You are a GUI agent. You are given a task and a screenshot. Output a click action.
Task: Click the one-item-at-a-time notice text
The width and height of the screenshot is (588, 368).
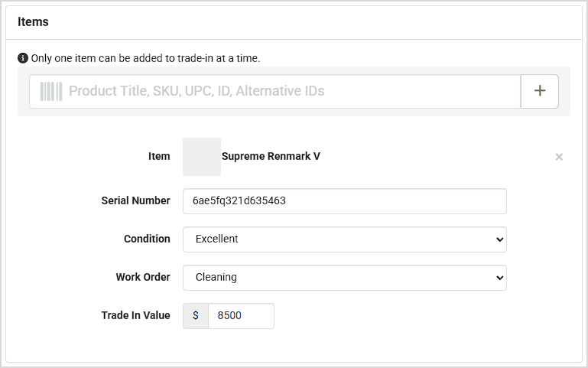[145, 58]
